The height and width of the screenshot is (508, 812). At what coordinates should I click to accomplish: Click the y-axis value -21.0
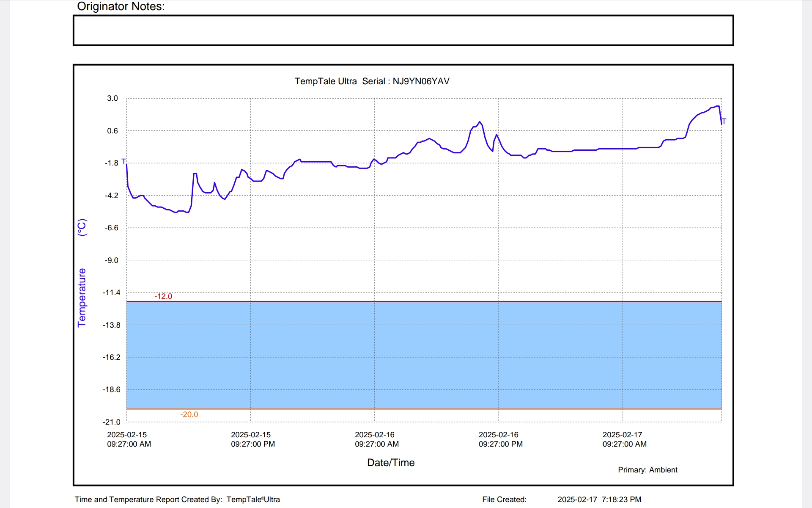point(111,422)
